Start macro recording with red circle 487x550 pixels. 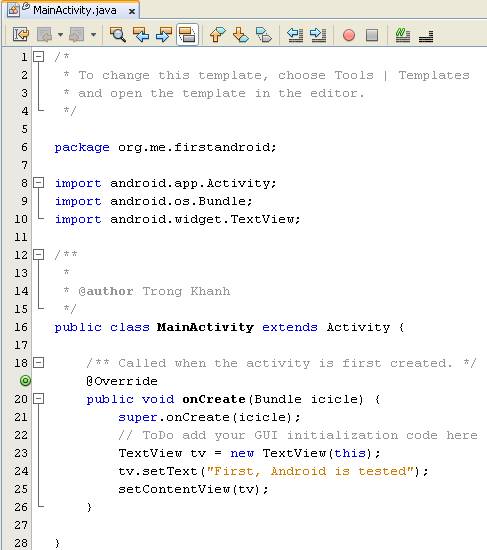349,35
